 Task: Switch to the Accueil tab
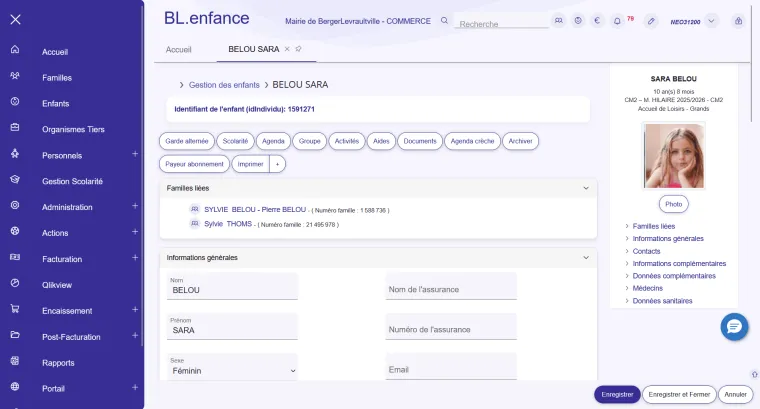178,49
